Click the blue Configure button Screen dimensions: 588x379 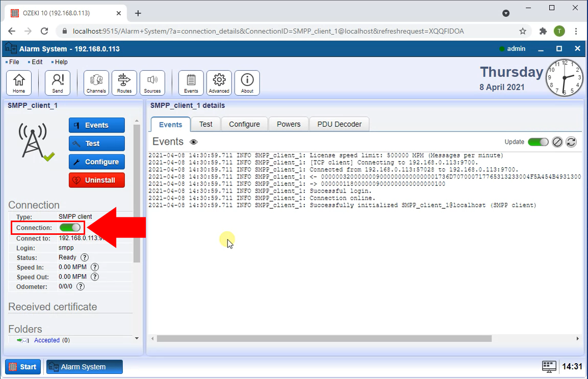click(x=97, y=162)
